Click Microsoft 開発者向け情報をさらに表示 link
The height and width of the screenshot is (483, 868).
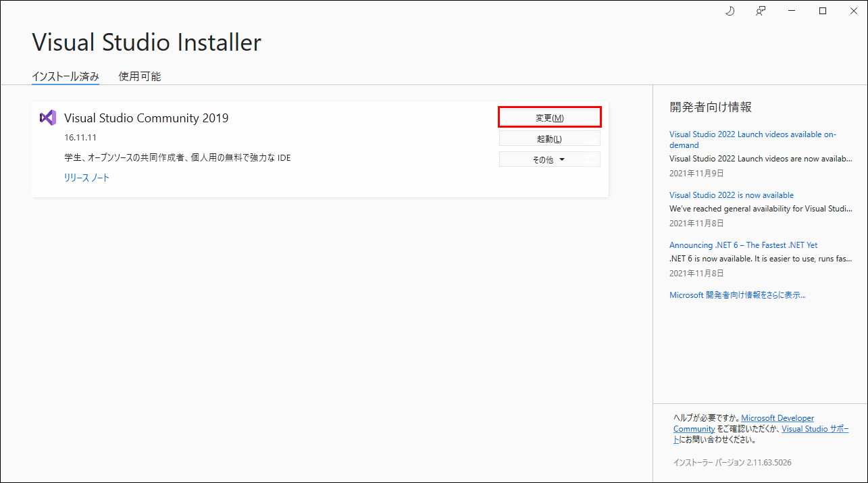[x=738, y=295]
